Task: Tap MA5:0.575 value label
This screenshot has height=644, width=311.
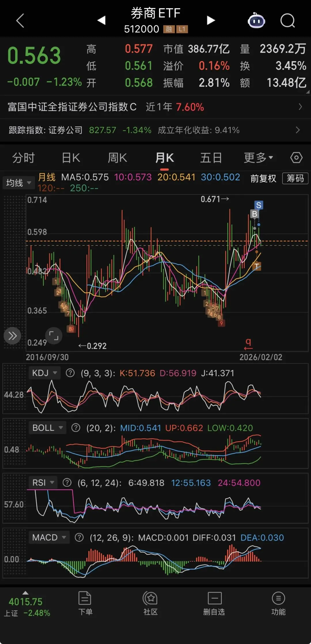Action: [x=85, y=177]
